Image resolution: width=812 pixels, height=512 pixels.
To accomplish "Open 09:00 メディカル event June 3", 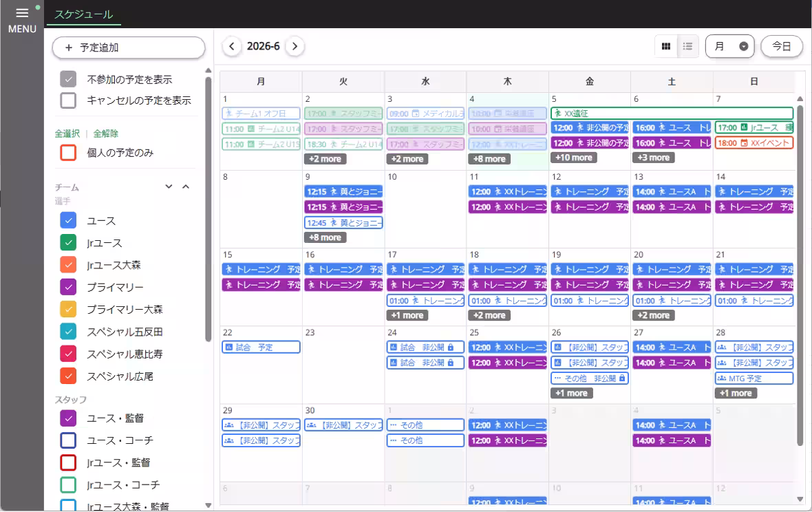I will [x=425, y=114].
